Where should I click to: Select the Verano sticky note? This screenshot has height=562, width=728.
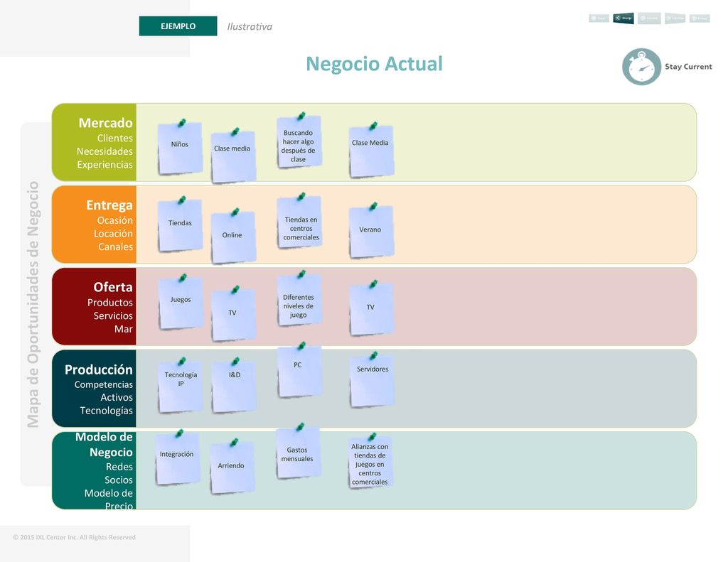coord(371,232)
